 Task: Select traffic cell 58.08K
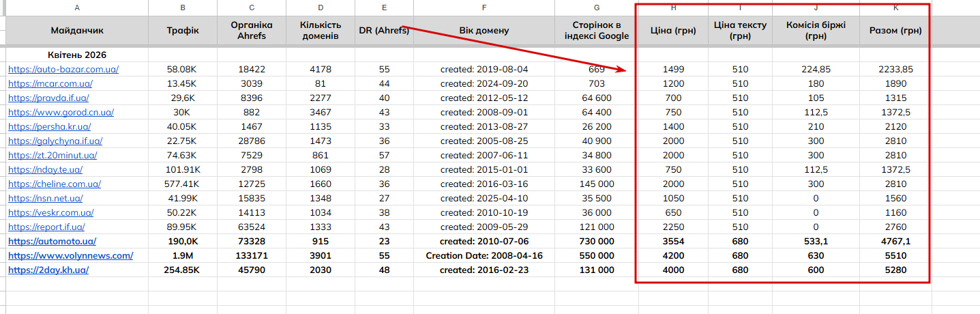pos(183,70)
